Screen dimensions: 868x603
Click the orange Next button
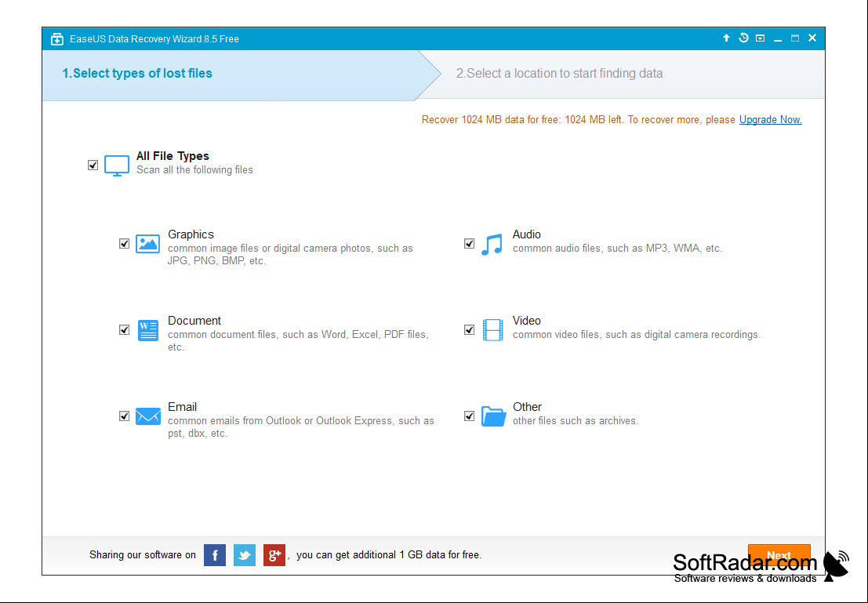click(x=779, y=555)
